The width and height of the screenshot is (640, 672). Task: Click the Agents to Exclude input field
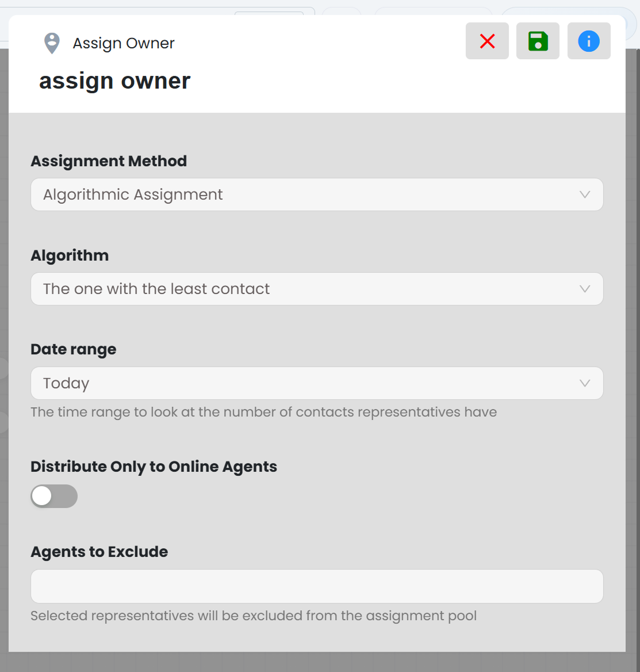[317, 586]
